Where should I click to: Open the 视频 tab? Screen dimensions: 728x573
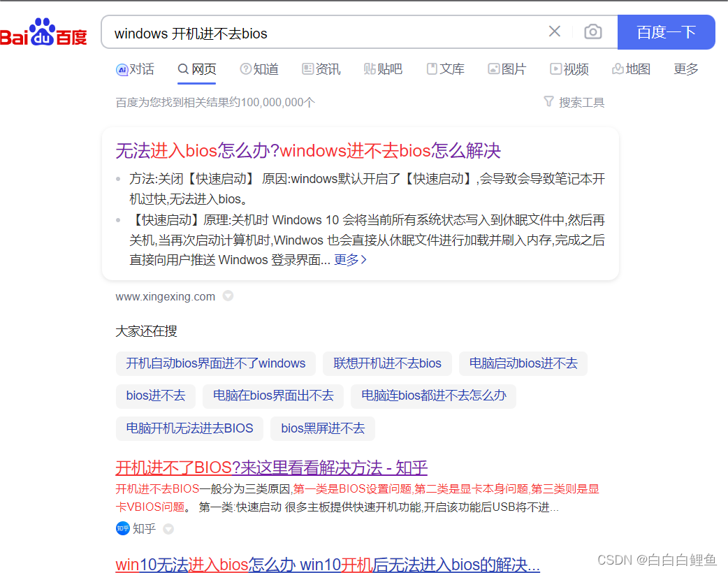pos(569,69)
